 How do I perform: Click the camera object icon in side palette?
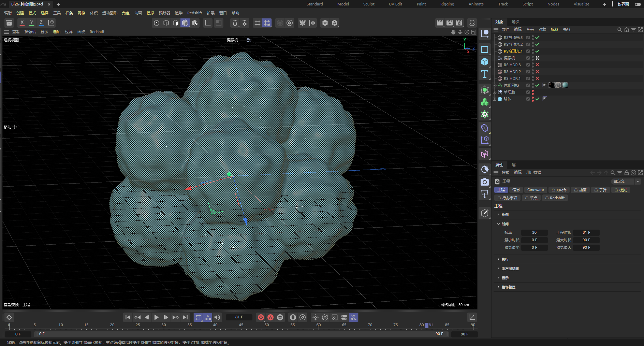tap(485, 182)
